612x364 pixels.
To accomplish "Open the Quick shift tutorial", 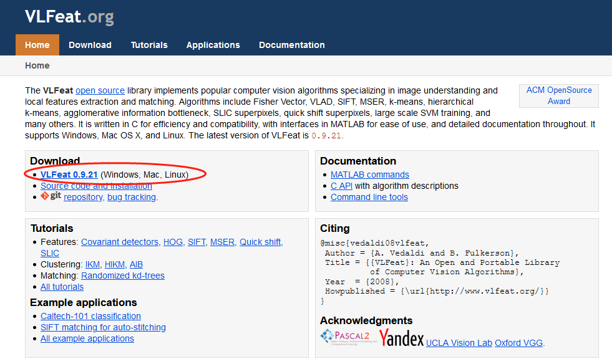I will click(x=260, y=242).
